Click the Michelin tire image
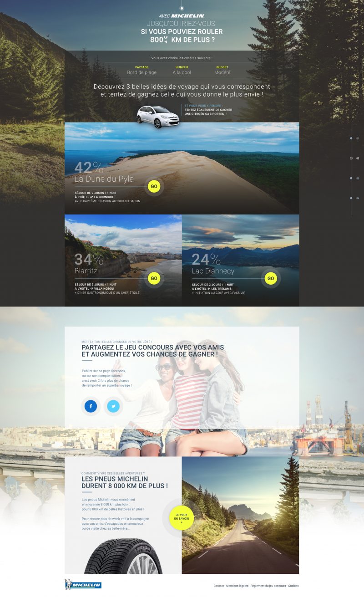The height and width of the screenshot is (598, 364). [123, 557]
